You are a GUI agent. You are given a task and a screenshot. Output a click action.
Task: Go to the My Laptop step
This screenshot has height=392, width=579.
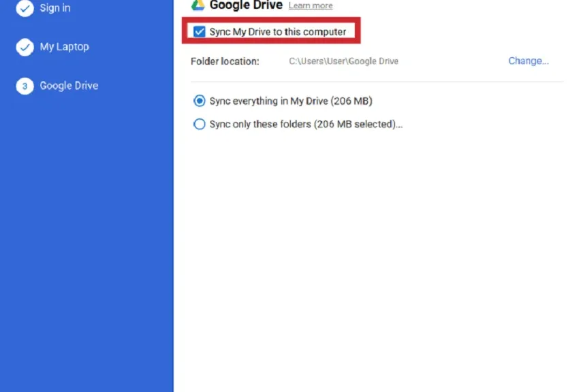coord(65,47)
